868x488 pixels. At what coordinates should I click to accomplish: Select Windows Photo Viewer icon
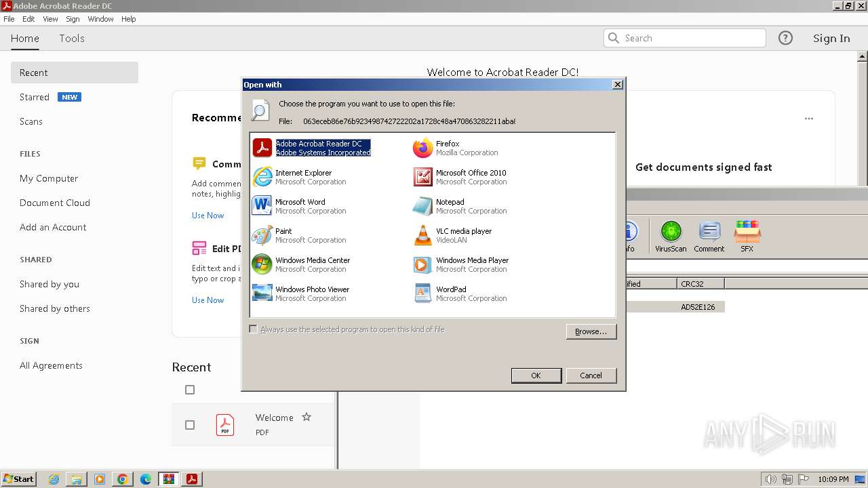point(262,293)
